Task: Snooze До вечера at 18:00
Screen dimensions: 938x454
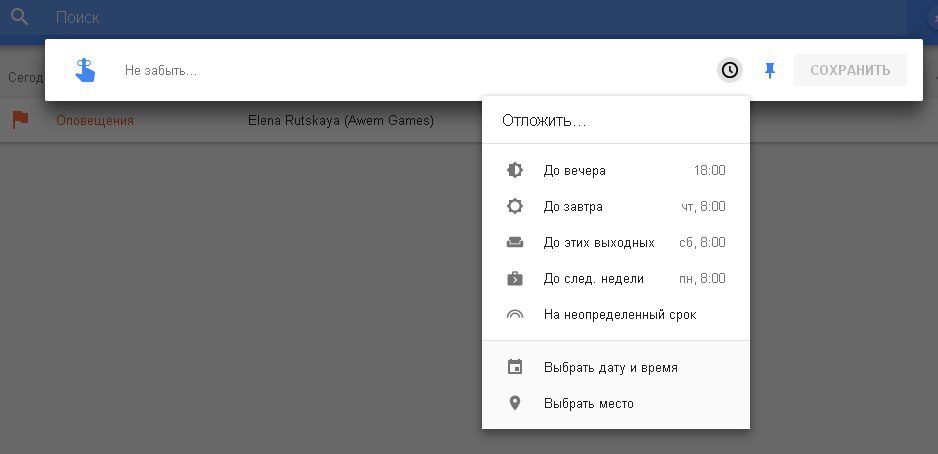Action: [x=615, y=170]
